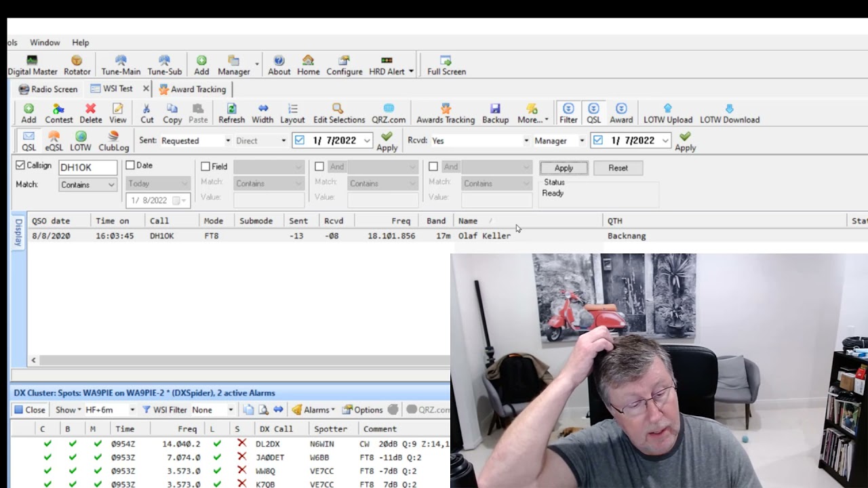Image resolution: width=868 pixels, height=488 pixels.
Task: Switch to the Award Tracking tab
Action: [193, 89]
